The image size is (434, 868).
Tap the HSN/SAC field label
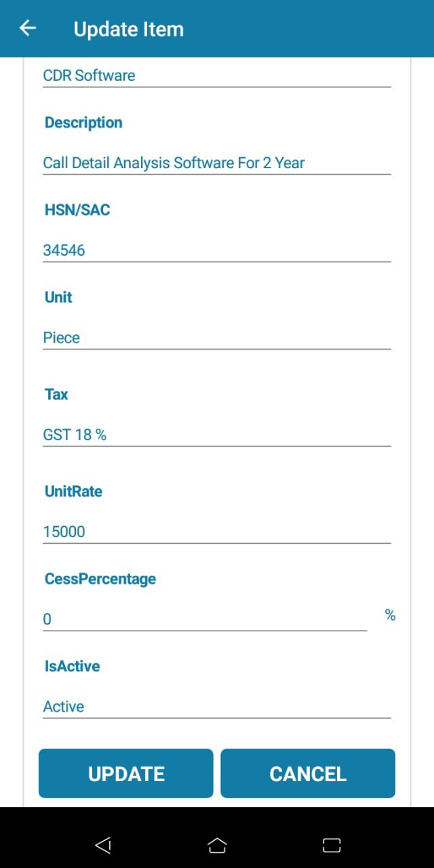click(x=77, y=210)
